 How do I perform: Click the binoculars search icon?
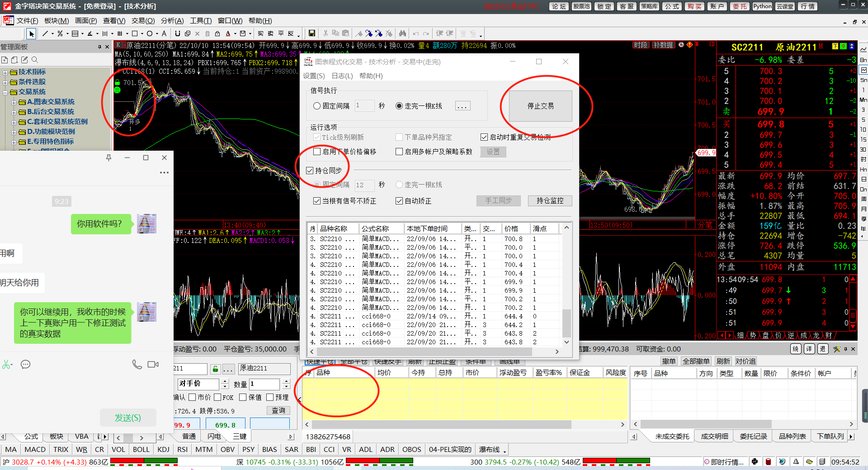click(402, 33)
